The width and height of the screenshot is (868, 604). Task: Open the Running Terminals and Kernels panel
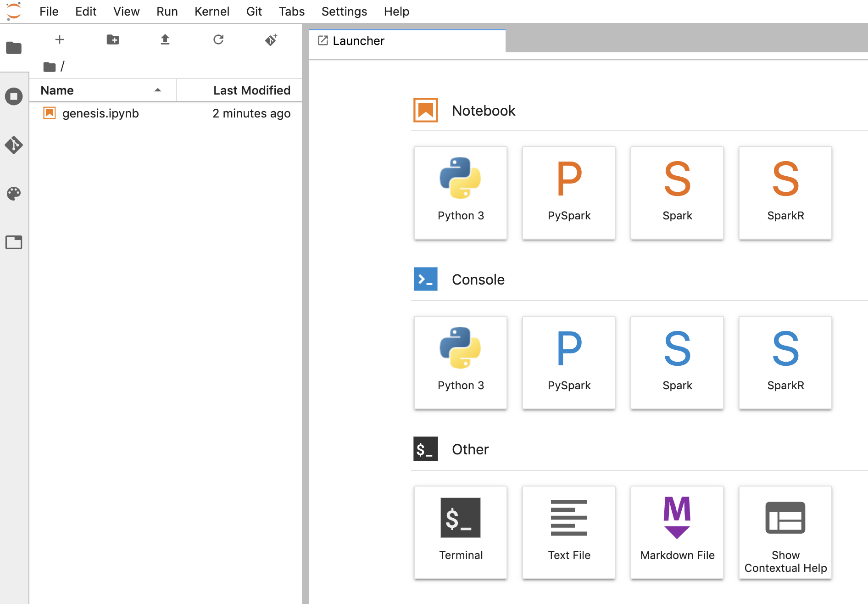tap(14, 96)
